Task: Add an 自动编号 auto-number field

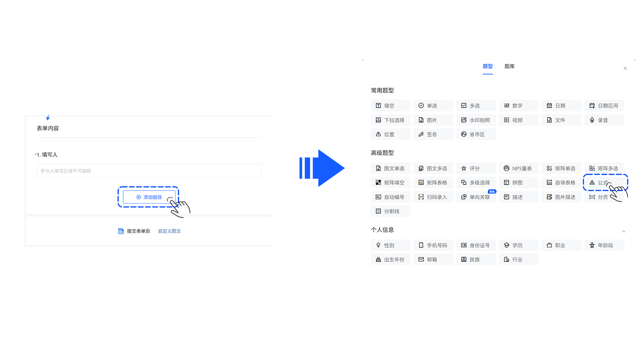Action: 390,197
